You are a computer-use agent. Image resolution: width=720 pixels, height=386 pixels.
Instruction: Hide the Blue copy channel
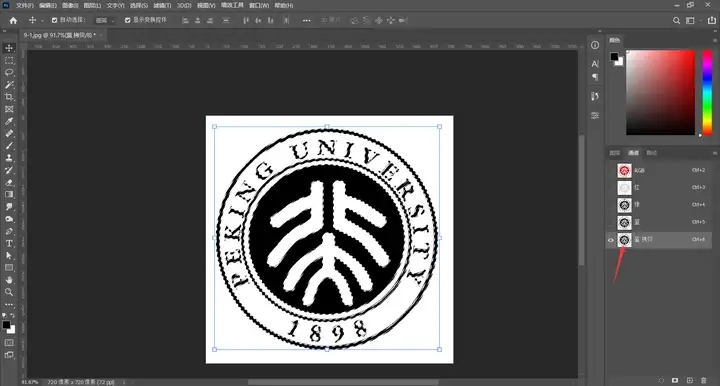(x=611, y=240)
